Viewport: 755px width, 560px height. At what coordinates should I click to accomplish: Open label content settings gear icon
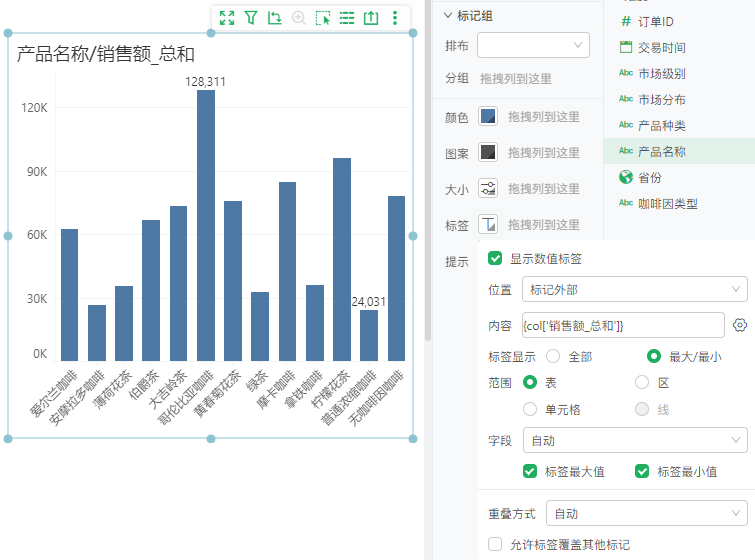pyautogui.click(x=740, y=325)
